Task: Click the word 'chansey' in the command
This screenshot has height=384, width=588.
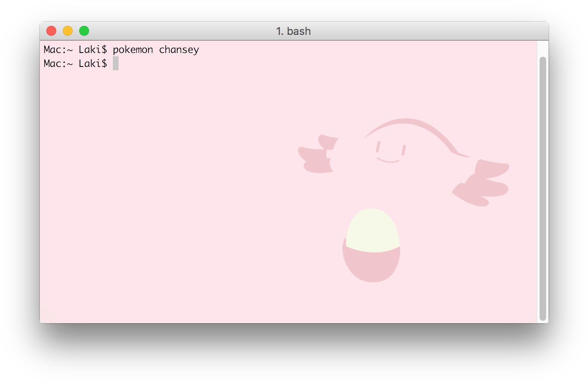Action: [178, 49]
